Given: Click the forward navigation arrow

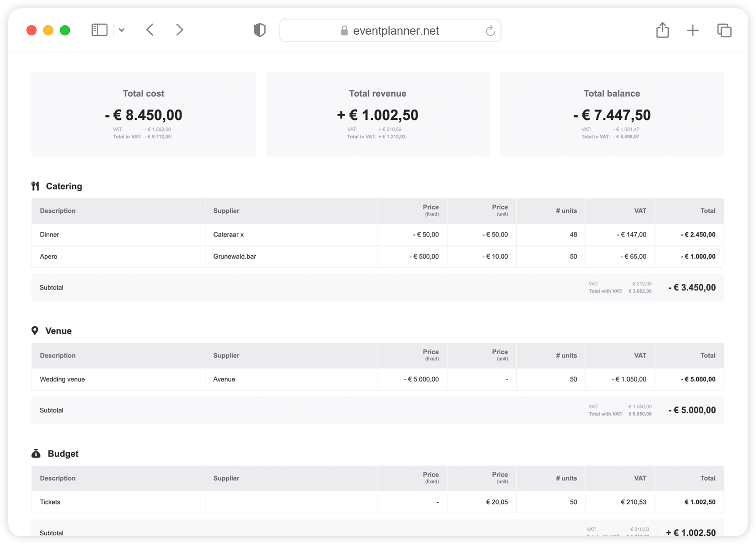Looking at the screenshot, I should click(179, 30).
